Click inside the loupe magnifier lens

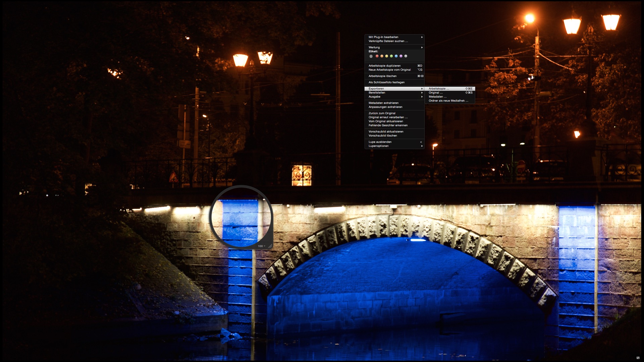coord(241,217)
